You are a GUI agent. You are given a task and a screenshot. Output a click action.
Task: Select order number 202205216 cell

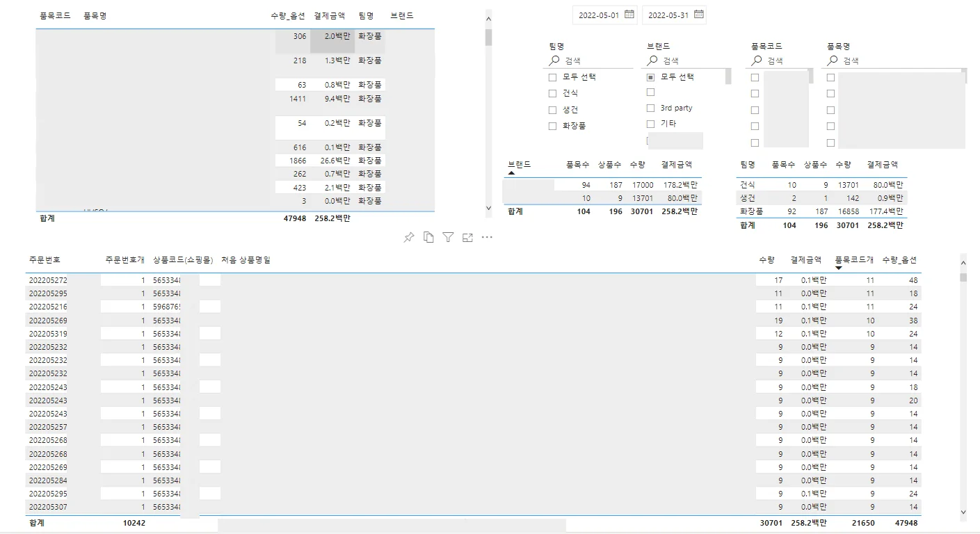[x=48, y=307]
